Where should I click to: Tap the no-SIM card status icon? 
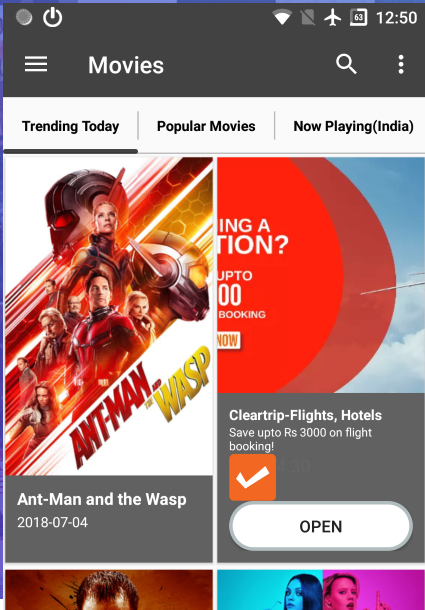(x=307, y=18)
